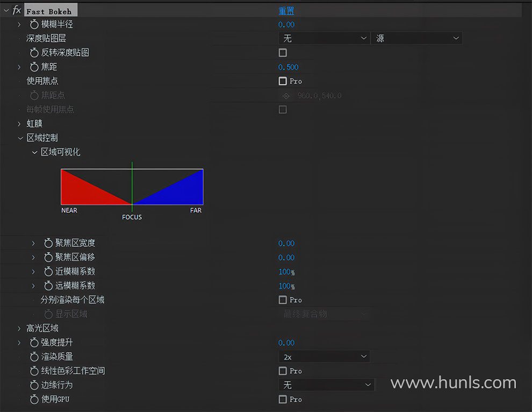Open the 深度贴图层 layer dropdown showing 无
Screen dimensions: 532x412
coord(324,38)
